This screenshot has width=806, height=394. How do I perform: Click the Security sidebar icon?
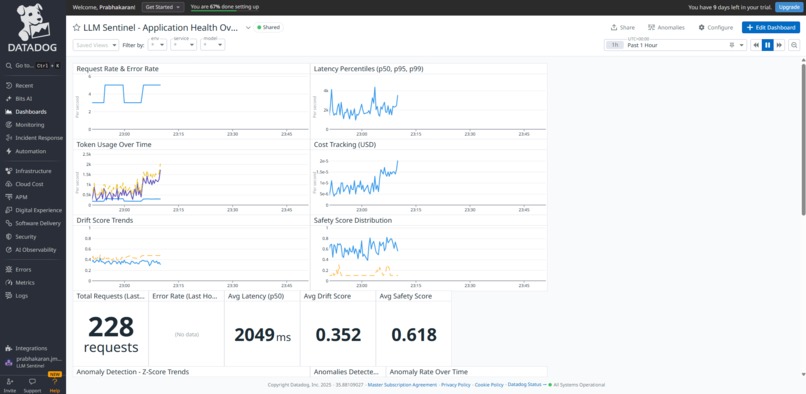9,237
